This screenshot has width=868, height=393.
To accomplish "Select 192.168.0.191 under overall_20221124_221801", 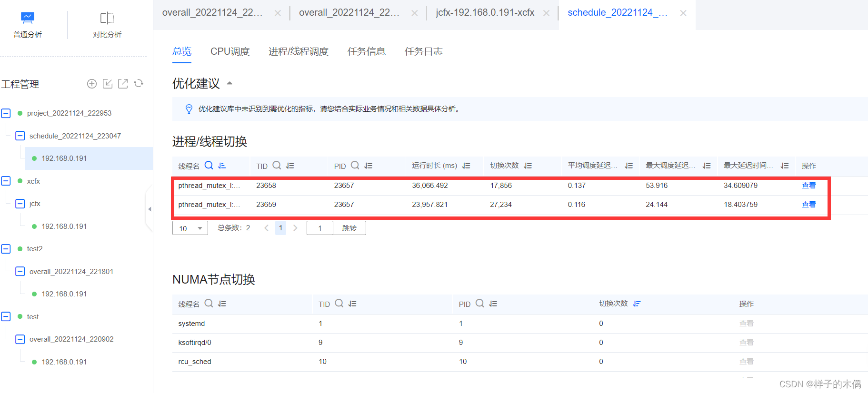I will click(64, 294).
